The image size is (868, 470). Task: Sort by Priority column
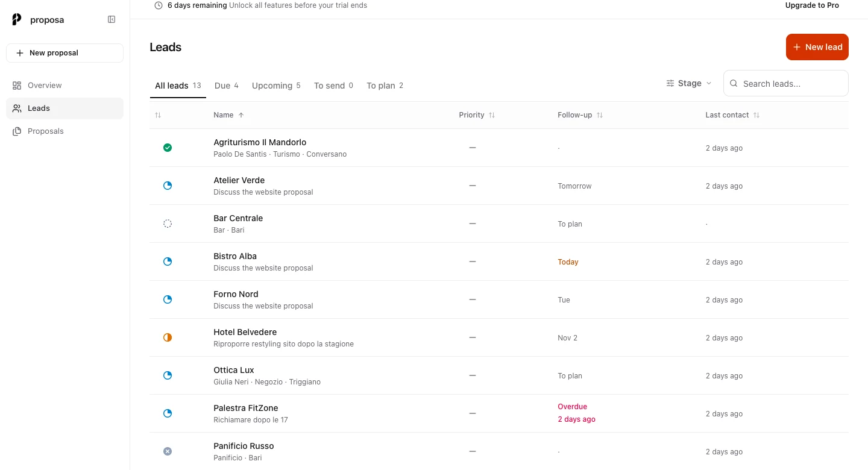(477, 115)
